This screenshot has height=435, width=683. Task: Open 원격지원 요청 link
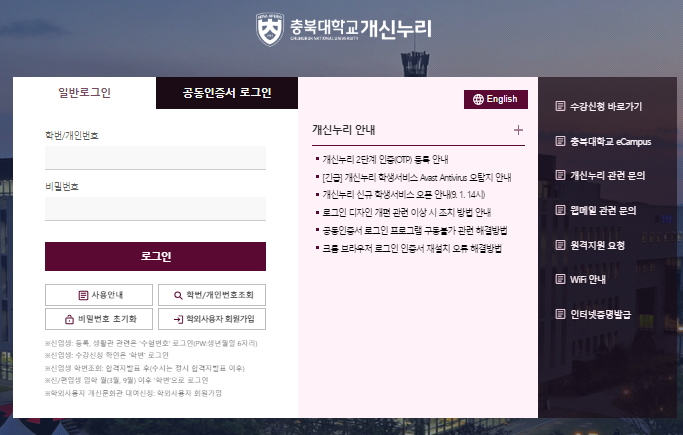598,245
